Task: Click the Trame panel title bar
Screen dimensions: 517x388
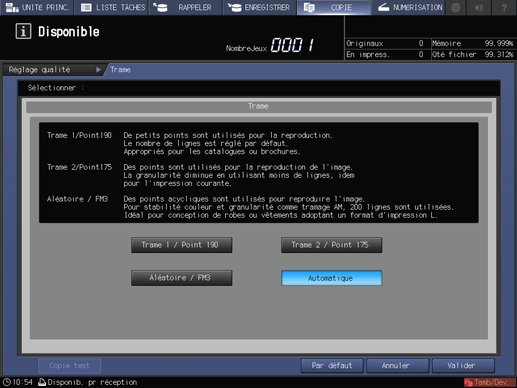Action: (x=259, y=106)
